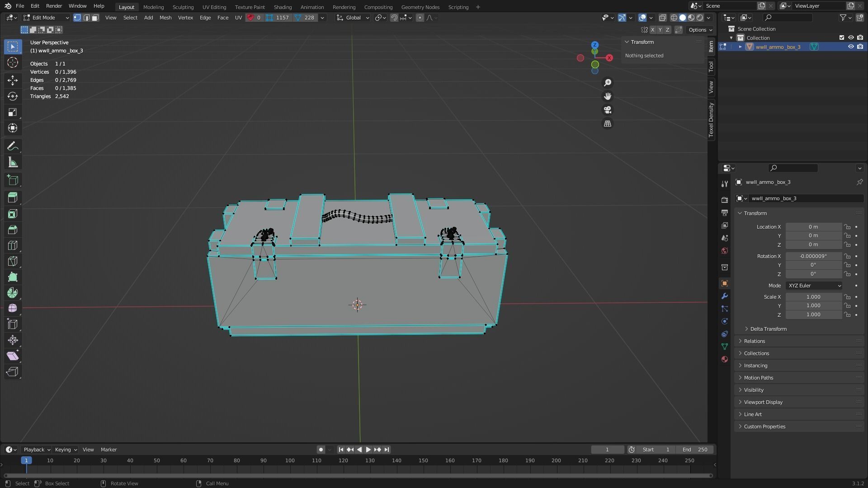The height and width of the screenshot is (488, 868).
Task: Enable edge select mode
Action: pos(86,18)
